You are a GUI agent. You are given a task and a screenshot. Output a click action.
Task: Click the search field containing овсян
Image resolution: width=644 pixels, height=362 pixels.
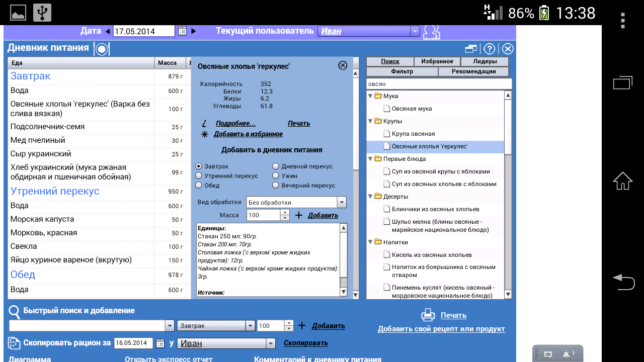[439, 84]
